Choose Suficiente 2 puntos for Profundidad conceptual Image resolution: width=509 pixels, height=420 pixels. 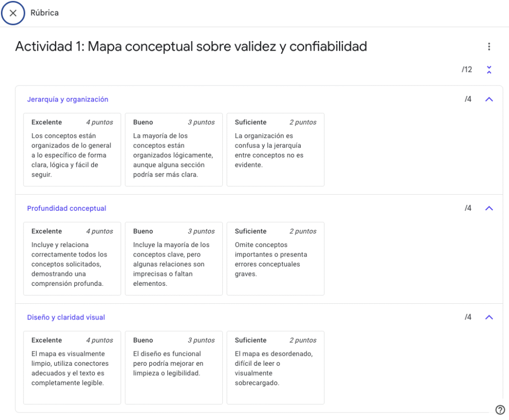coord(275,258)
